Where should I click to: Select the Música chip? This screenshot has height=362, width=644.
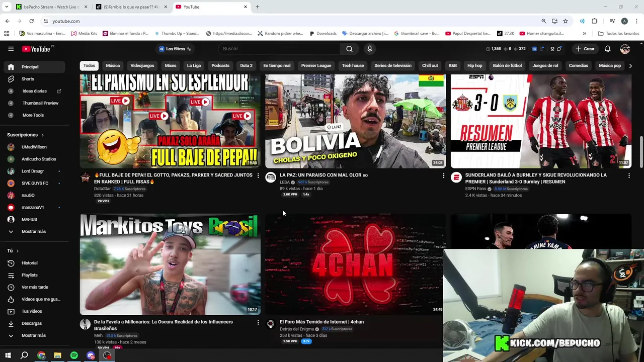pos(113,65)
